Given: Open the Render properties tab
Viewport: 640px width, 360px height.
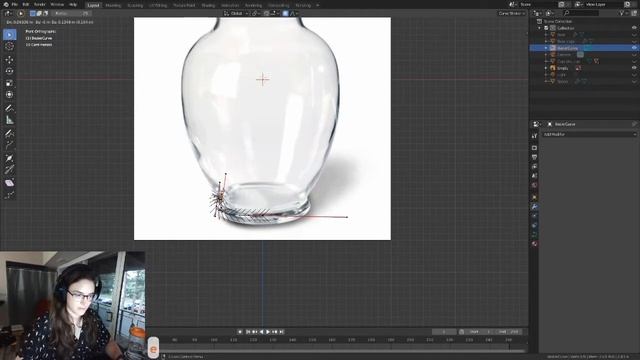Looking at the screenshot, I should [534, 148].
